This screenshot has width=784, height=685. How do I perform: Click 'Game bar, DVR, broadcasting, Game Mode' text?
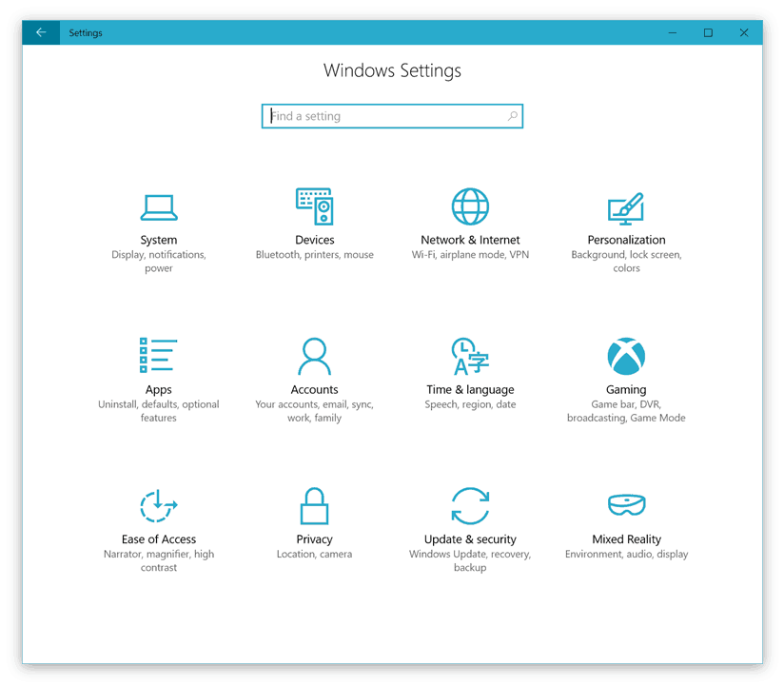click(x=626, y=411)
